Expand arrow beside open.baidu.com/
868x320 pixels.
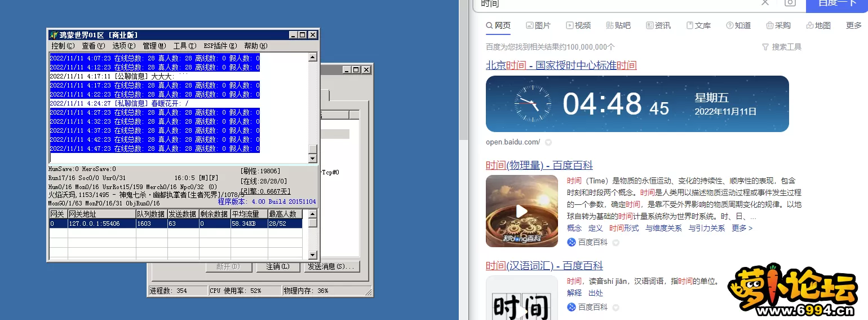[x=548, y=142]
